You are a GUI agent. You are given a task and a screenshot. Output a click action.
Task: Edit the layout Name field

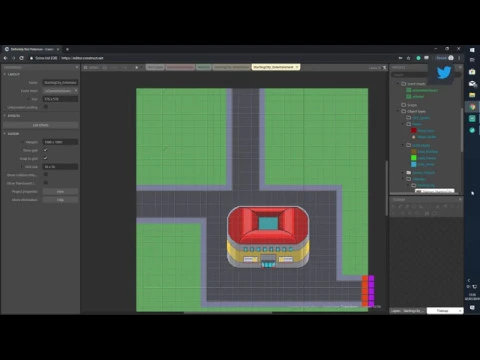coord(60,82)
